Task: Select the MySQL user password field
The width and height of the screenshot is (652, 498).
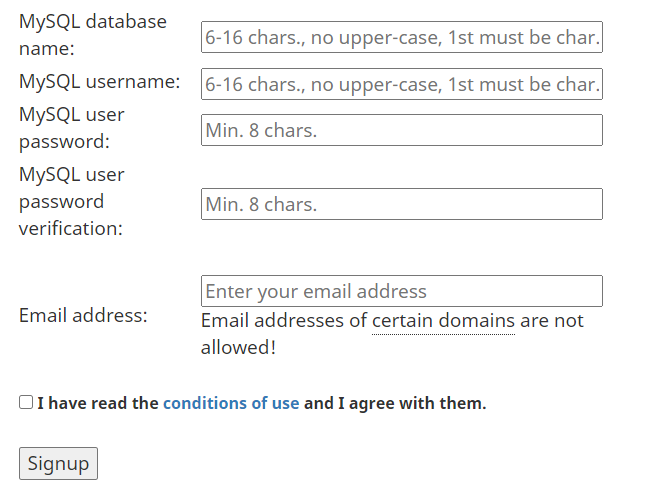Action: [402, 130]
